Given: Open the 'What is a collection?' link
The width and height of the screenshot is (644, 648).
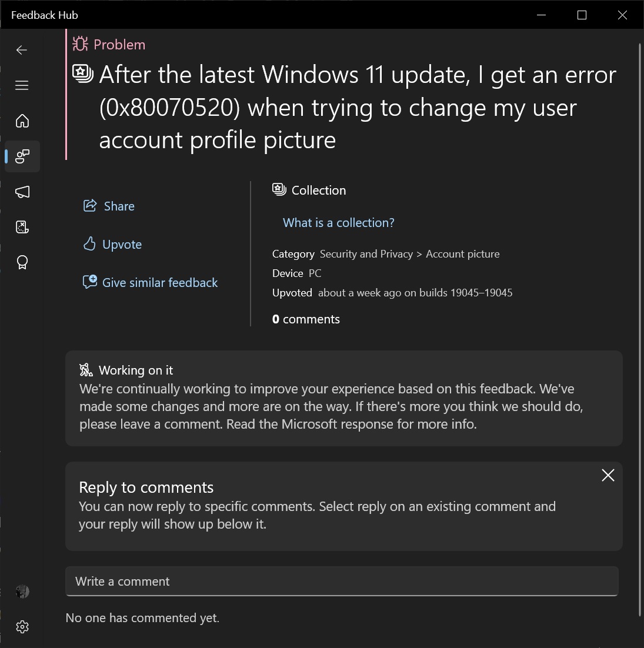Looking at the screenshot, I should tap(338, 222).
